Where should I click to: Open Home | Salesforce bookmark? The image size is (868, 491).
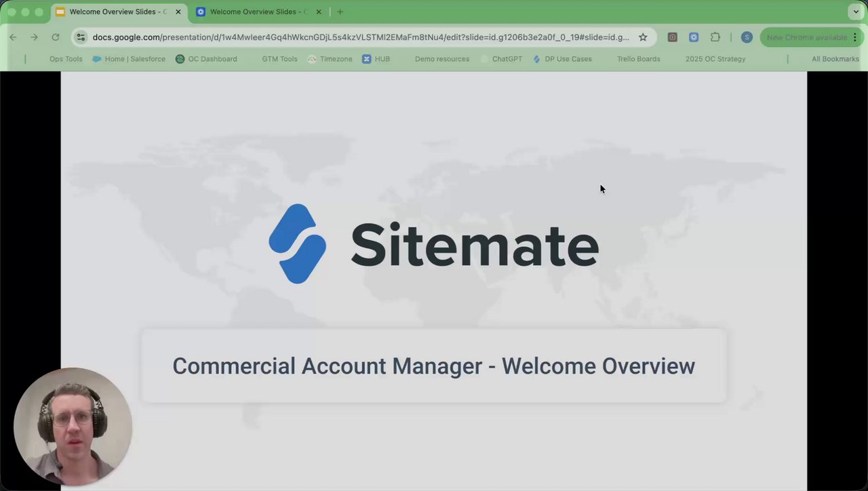point(129,59)
